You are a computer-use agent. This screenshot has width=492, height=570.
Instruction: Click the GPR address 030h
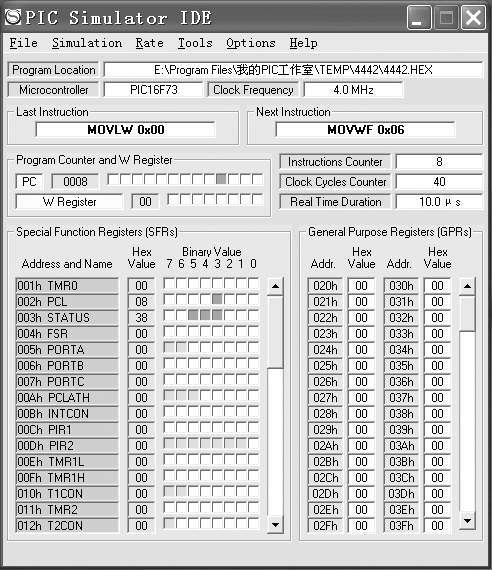click(401, 286)
